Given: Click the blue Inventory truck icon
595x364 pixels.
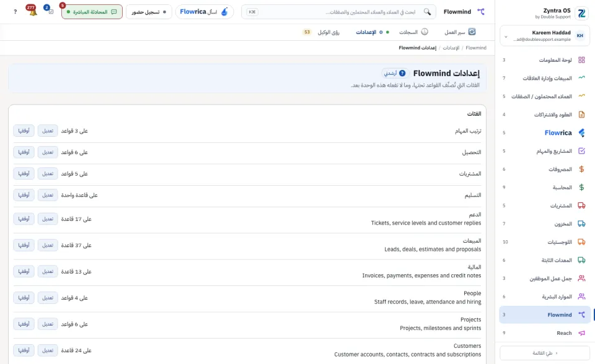Looking at the screenshot, I should click(581, 223).
